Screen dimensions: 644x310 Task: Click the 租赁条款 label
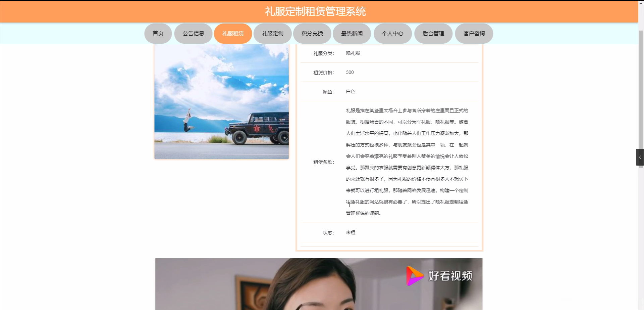click(324, 162)
